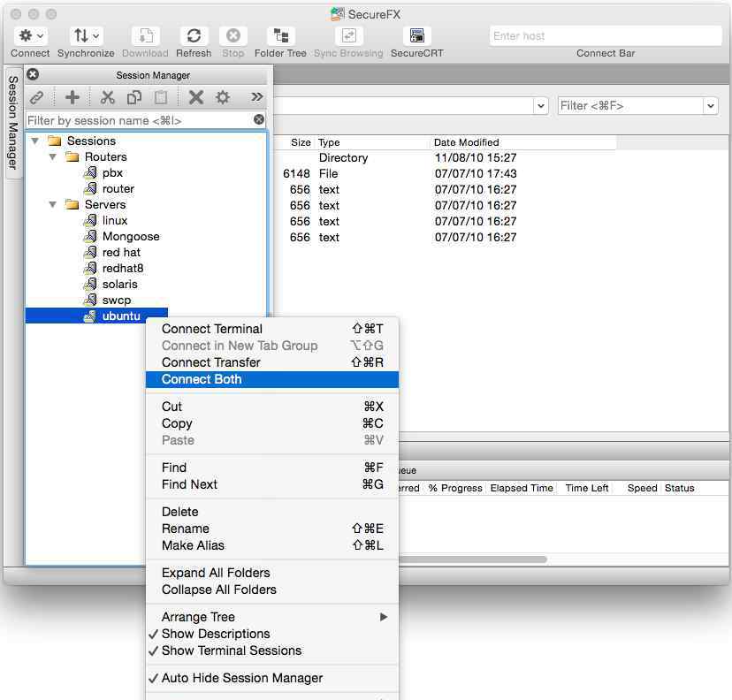Toggle Show Terminal Sessions option
Image resolution: width=732 pixels, height=700 pixels.
[272, 651]
